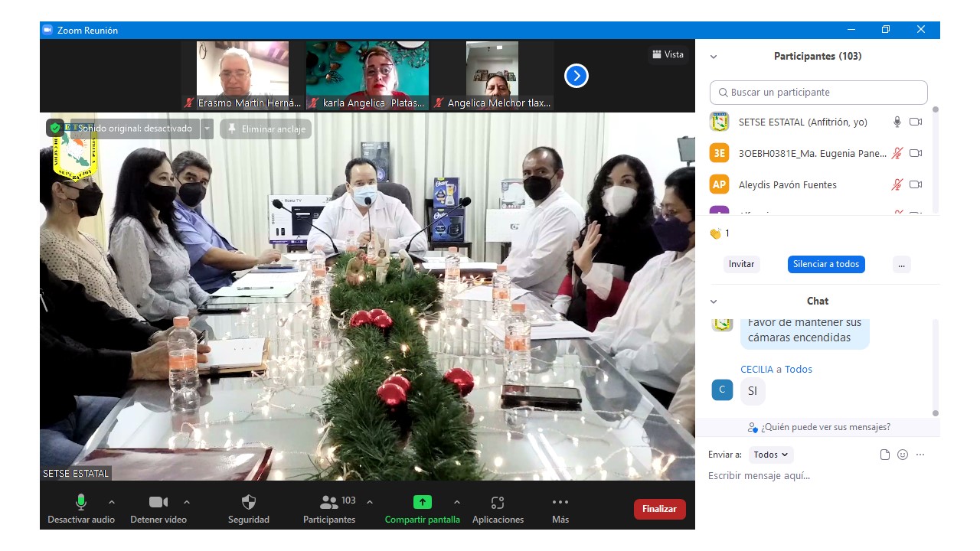The image size is (980, 551).
Task: Select karla Angelica Platas video thumbnail
Action: [x=367, y=76]
